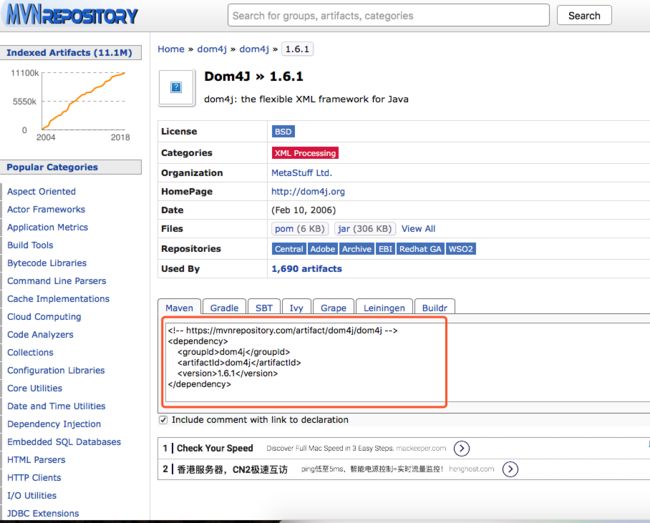Open Embedded SQL Databases category

coord(64,442)
